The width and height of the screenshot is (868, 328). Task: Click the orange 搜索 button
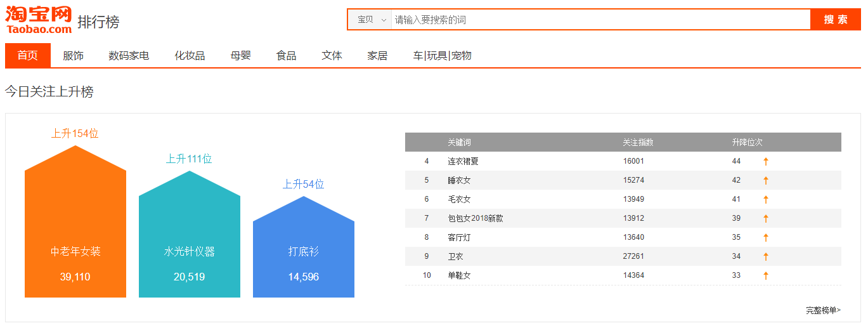[836, 20]
